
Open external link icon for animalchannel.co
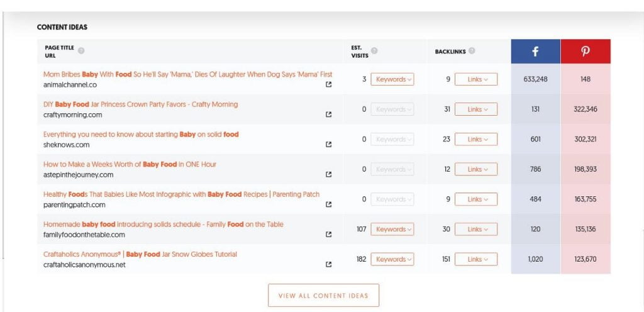click(x=328, y=84)
